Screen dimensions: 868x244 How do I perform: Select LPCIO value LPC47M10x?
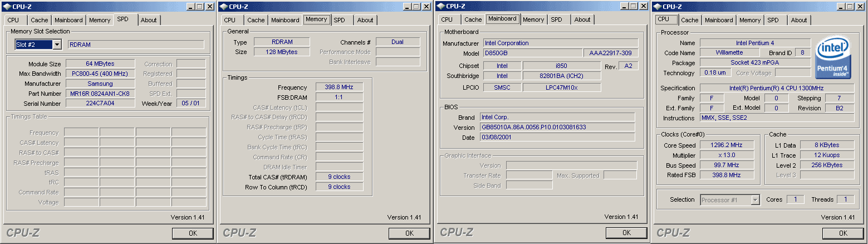click(x=562, y=87)
